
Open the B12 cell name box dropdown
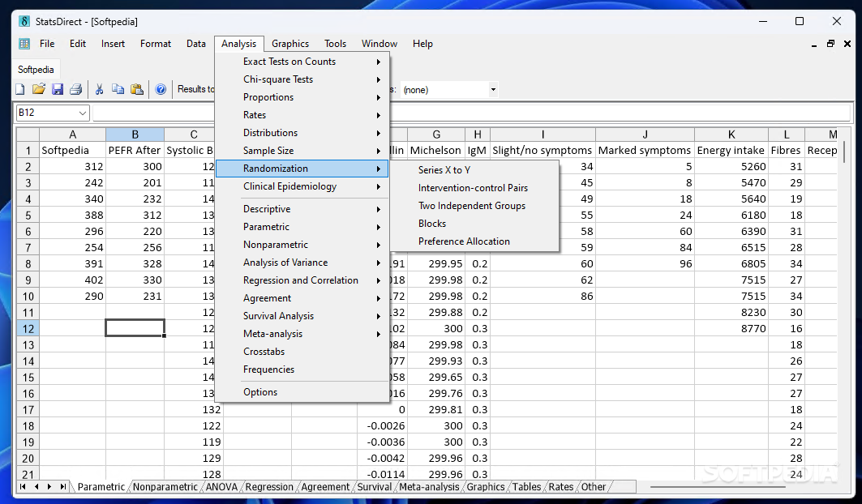click(83, 113)
